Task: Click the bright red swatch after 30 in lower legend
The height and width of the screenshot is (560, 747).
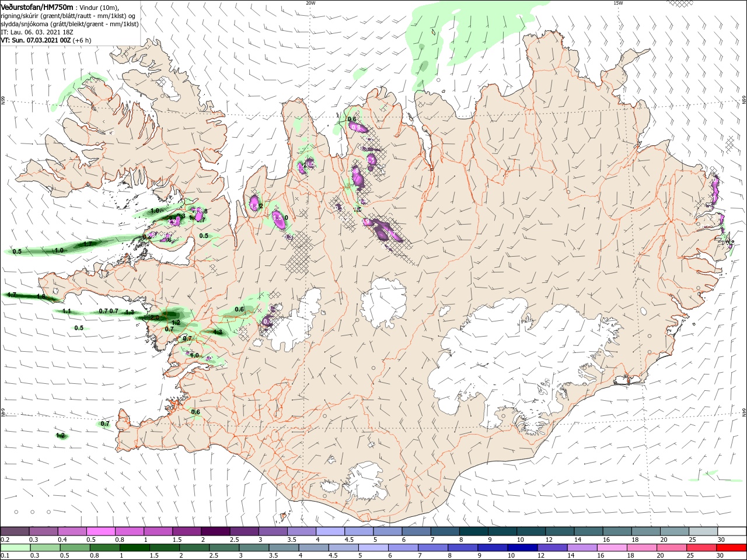Action: coord(732,548)
